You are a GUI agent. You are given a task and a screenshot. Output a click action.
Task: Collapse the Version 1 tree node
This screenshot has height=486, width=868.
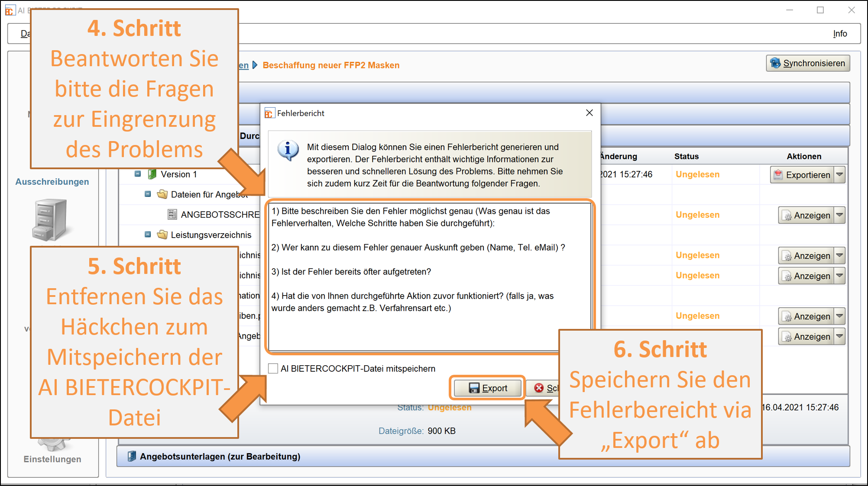click(x=138, y=174)
